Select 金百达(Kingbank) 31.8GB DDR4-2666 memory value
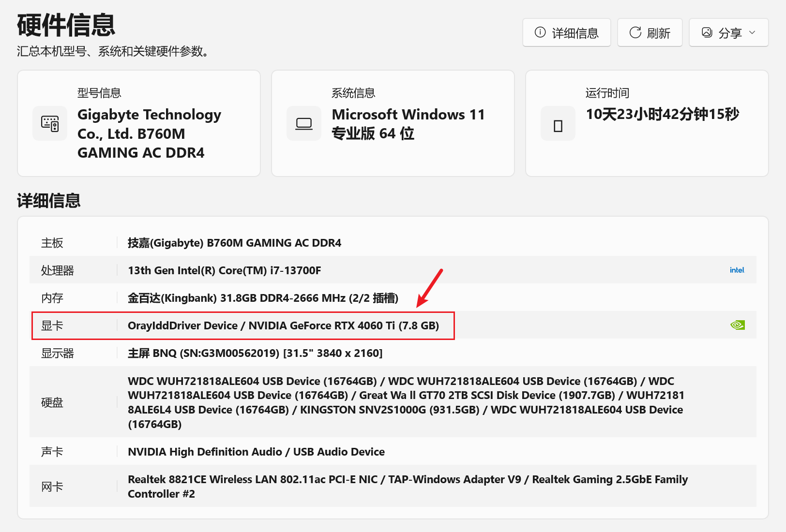Viewport: 786px width, 532px height. tap(263, 298)
